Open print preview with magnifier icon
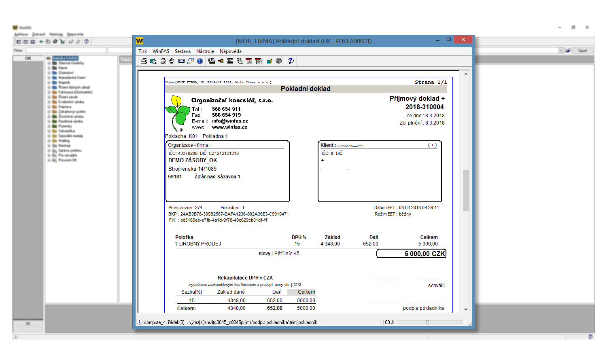The height and width of the screenshot is (364, 607). tap(153, 61)
